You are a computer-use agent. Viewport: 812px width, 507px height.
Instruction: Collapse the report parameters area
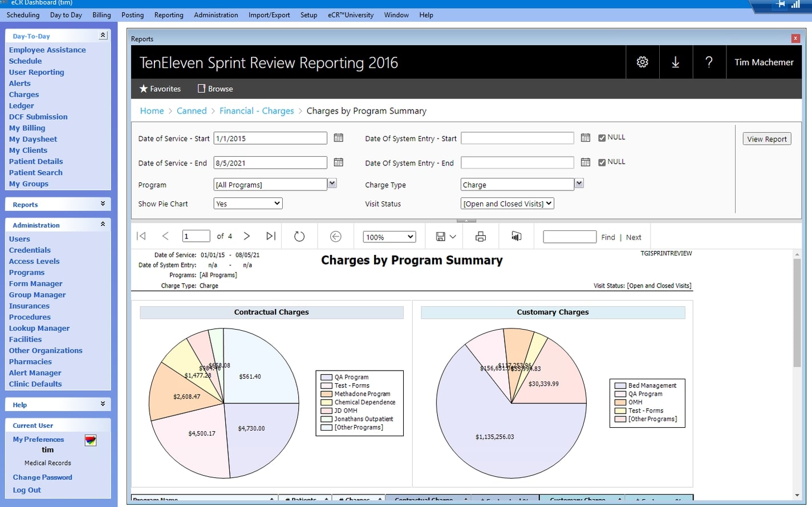click(x=466, y=221)
